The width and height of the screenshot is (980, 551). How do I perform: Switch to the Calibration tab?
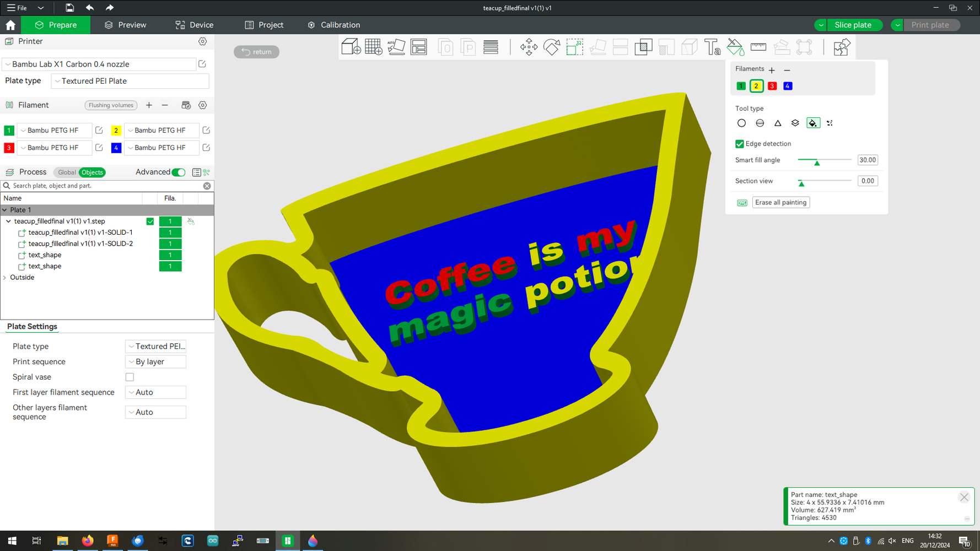[x=334, y=25]
